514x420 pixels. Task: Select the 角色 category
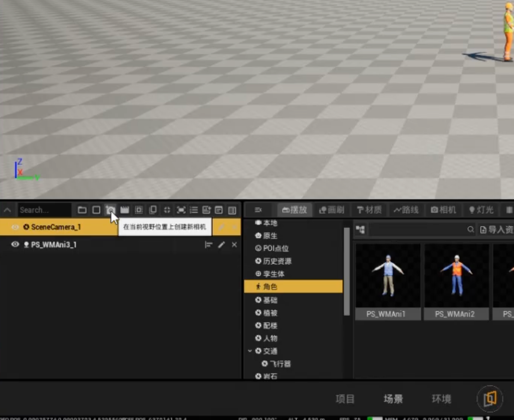[294, 287]
